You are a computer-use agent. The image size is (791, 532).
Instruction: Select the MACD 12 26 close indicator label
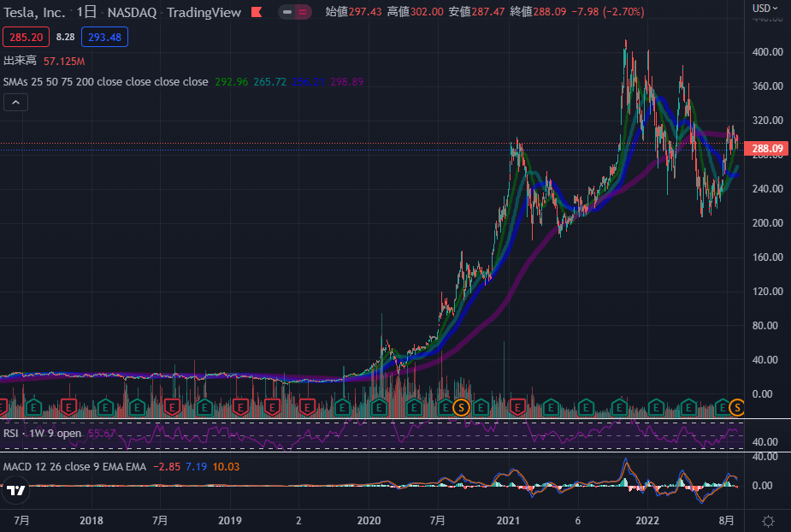click(x=74, y=467)
